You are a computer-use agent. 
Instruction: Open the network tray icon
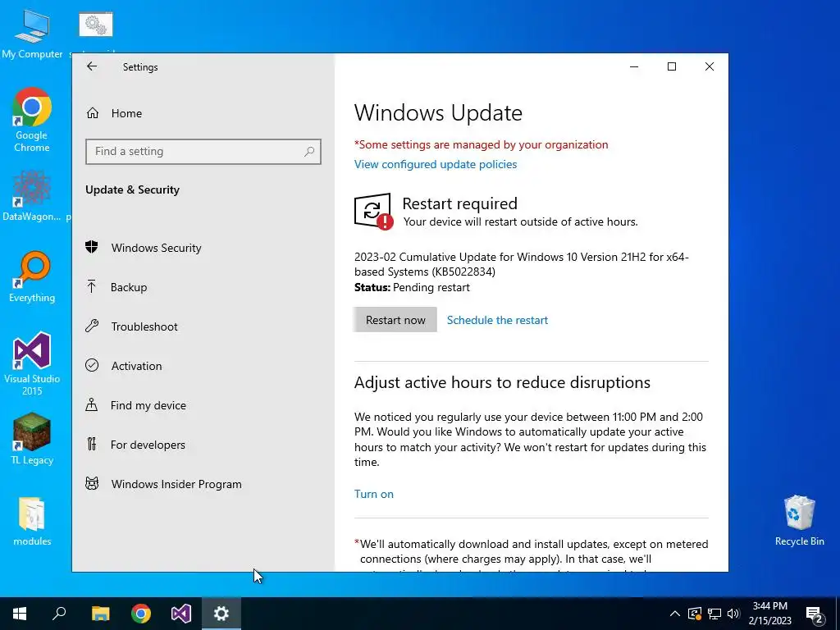coord(714,614)
